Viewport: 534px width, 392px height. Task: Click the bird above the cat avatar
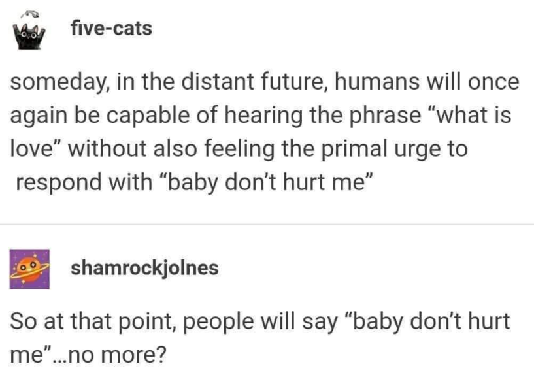pyautogui.click(x=29, y=13)
